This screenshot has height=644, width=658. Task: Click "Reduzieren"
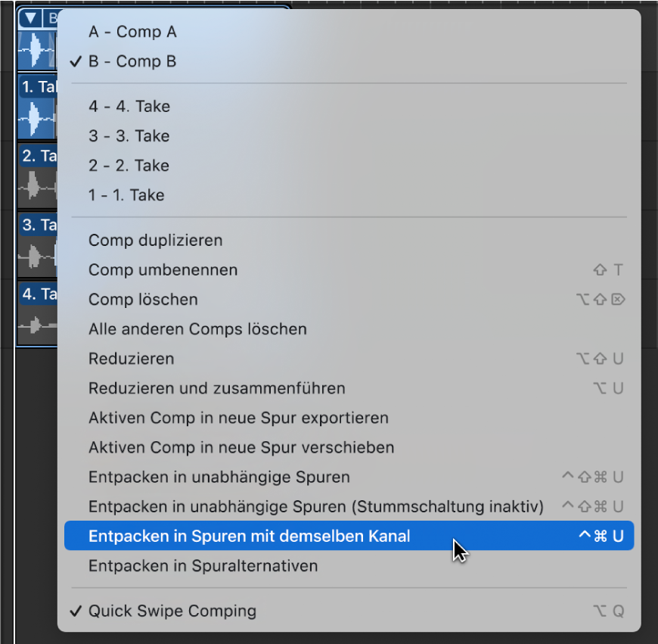(x=131, y=358)
